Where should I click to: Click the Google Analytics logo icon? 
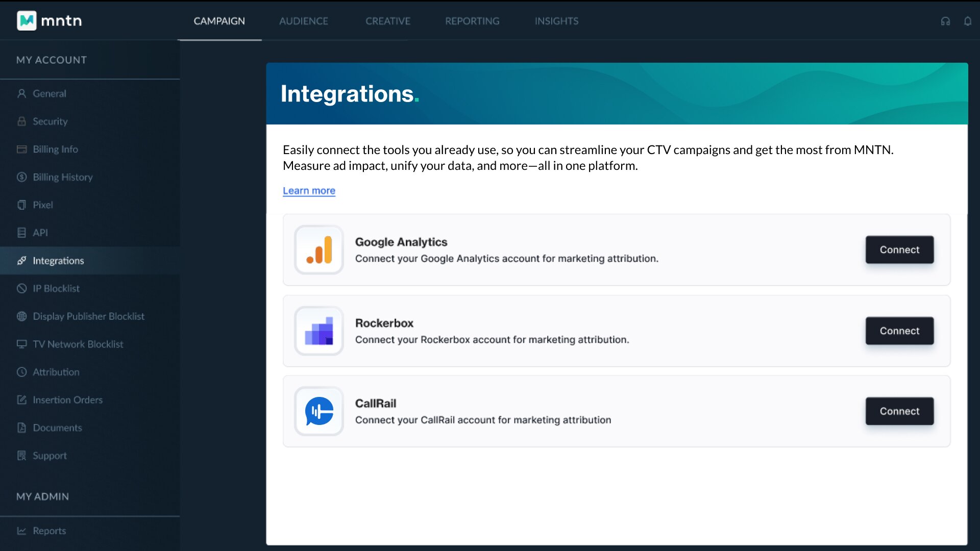(319, 249)
